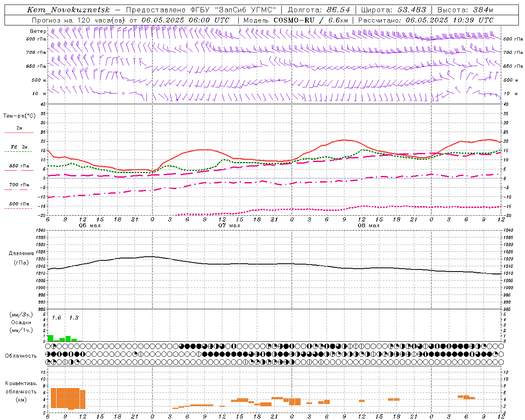Screen dimensions: 525x420
Task: Click the '2м' temperature legend entry
Action: point(19,128)
